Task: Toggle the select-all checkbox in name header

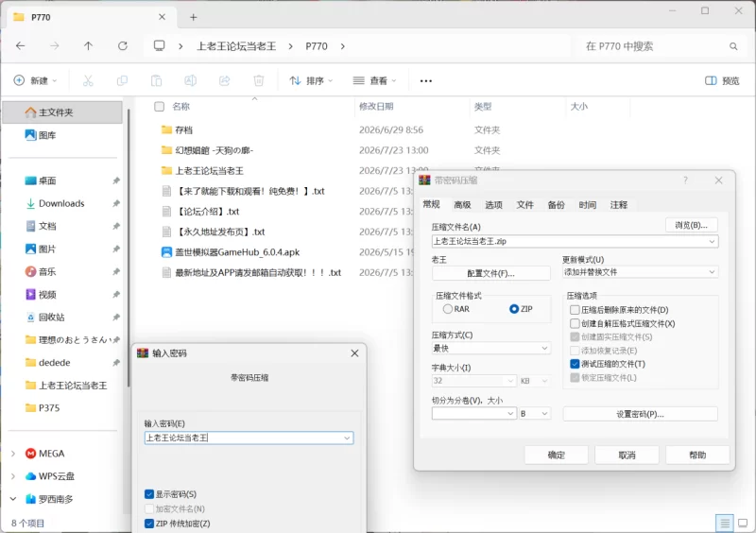Action: tap(159, 107)
